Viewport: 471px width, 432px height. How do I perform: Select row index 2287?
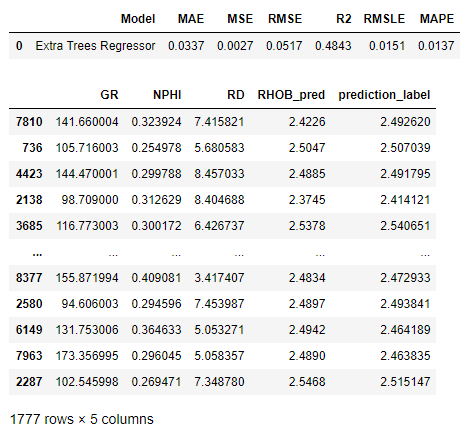(29, 382)
